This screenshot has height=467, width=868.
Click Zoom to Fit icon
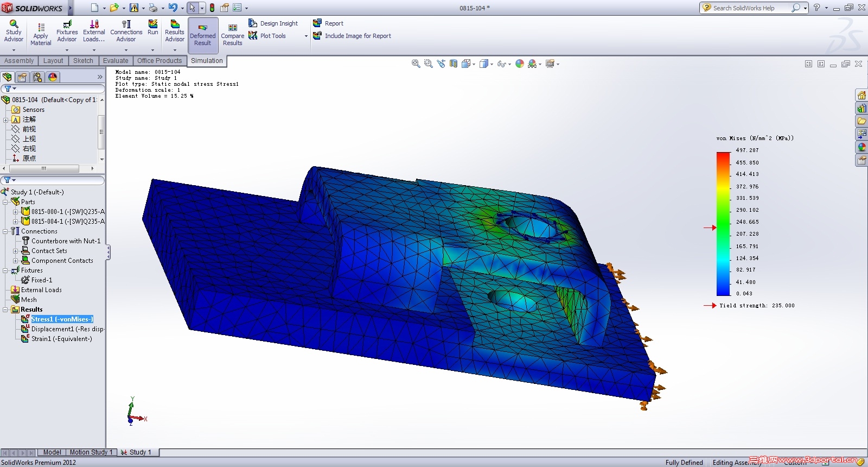[x=416, y=64]
